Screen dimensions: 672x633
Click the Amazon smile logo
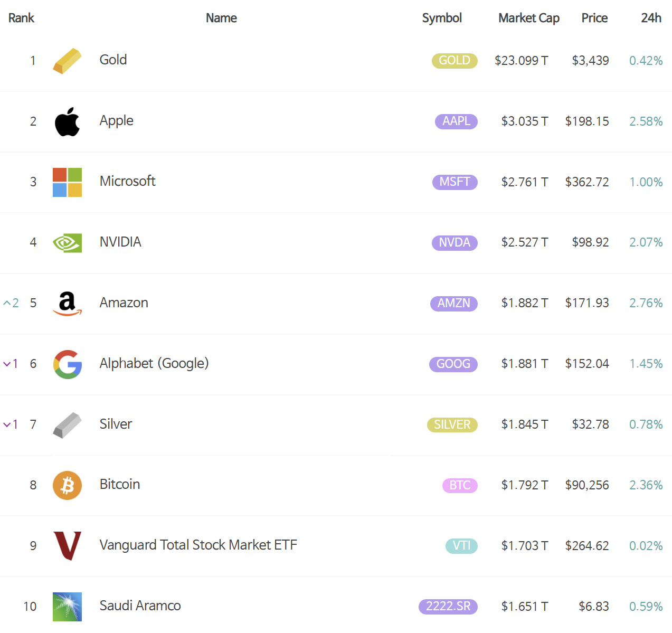(x=67, y=303)
